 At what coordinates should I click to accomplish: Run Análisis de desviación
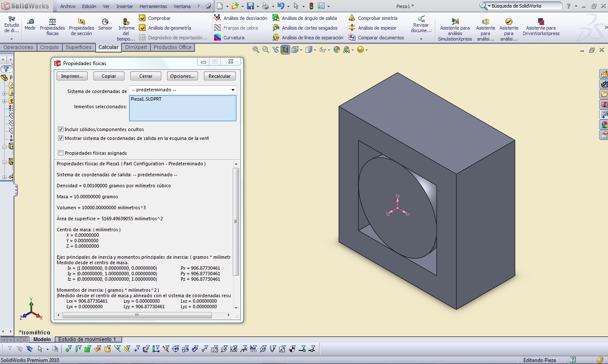pos(241,18)
